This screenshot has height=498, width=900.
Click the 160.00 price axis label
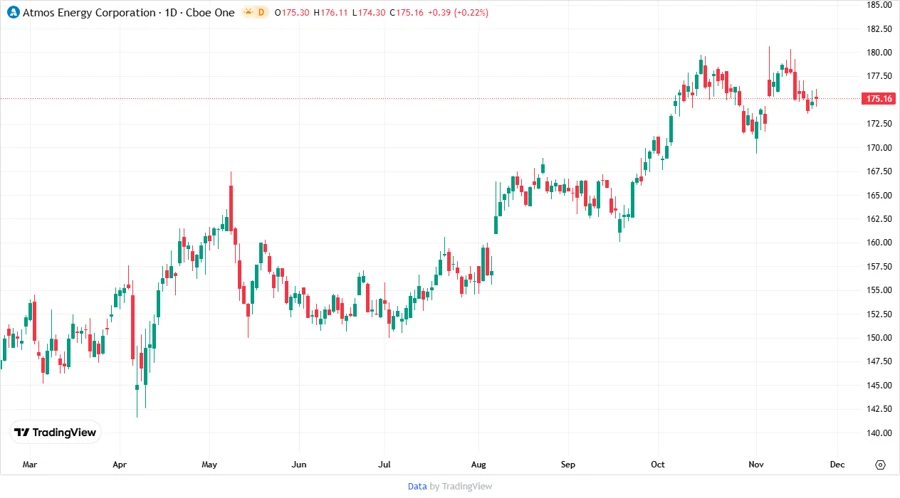click(x=879, y=242)
